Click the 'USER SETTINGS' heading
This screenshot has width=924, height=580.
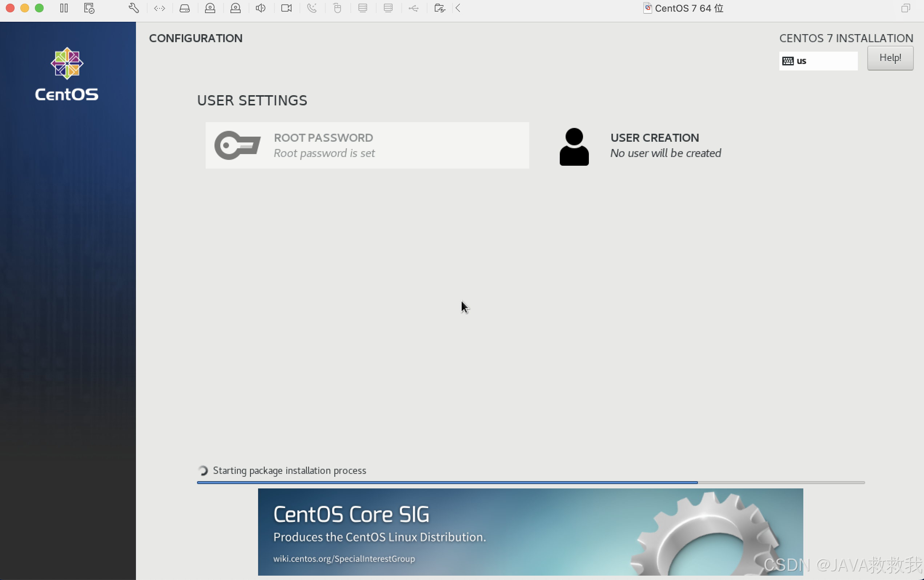(252, 101)
